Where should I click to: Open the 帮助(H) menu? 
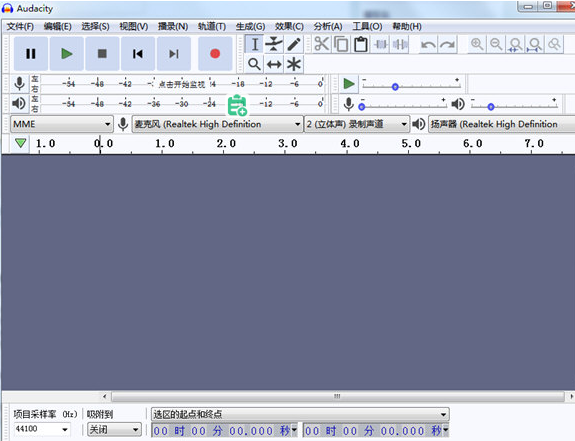click(407, 26)
